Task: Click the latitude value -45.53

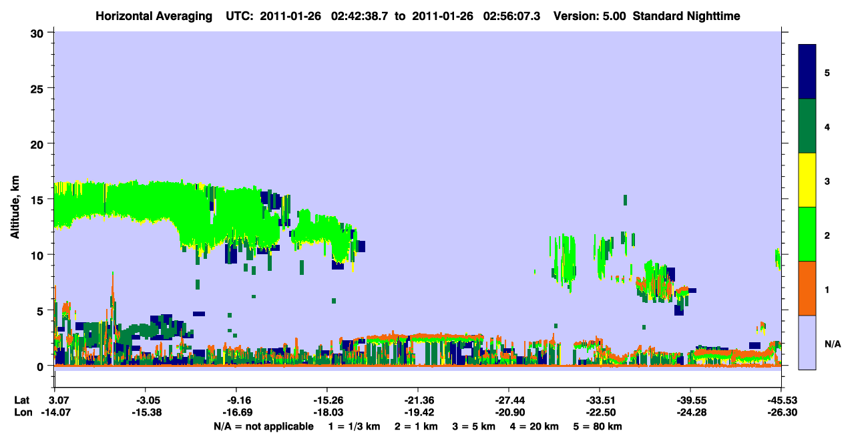Action: [781, 400]
